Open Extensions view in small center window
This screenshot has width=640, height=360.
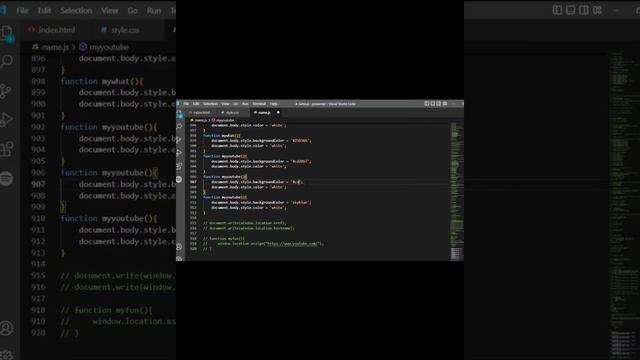click(180, 166)
